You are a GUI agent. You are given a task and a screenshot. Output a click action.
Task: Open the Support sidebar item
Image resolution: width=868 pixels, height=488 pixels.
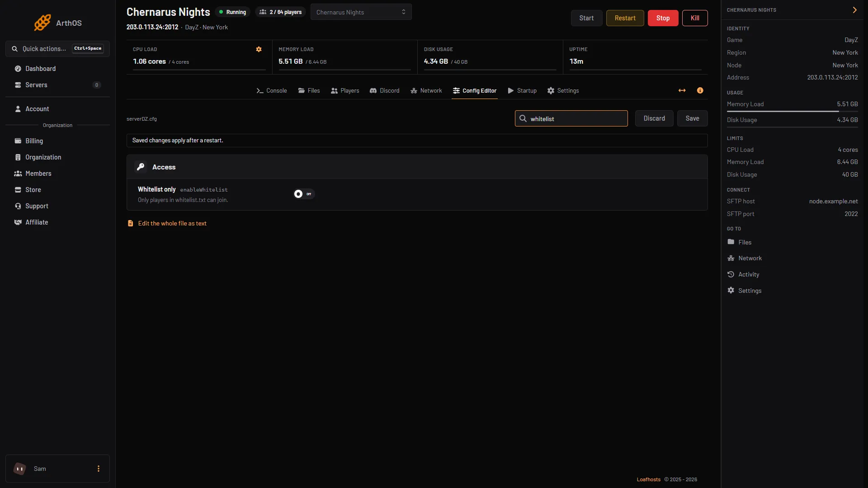(57, 206)
